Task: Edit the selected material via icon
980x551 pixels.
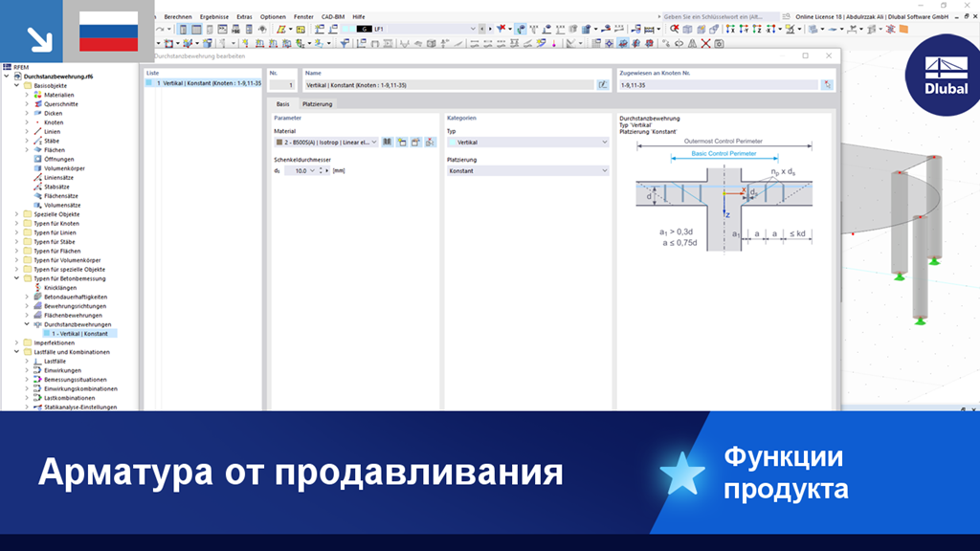Action: click(415, 143)
